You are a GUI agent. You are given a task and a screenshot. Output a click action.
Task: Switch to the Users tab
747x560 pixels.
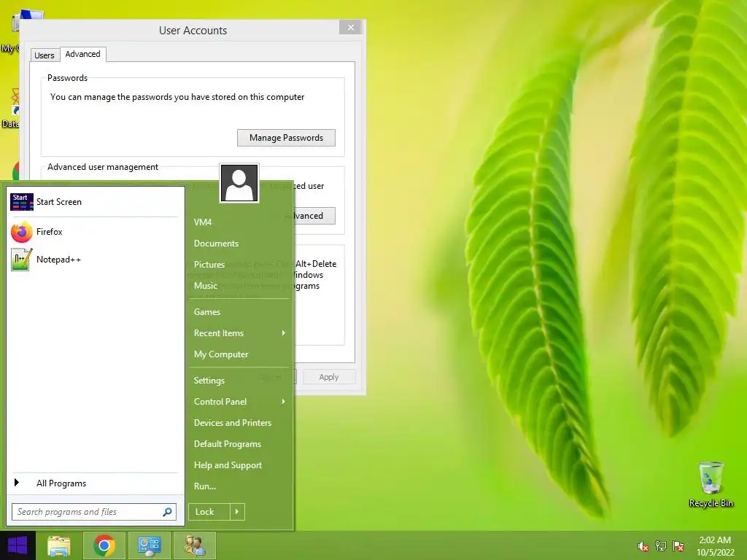tap(44, 55)
